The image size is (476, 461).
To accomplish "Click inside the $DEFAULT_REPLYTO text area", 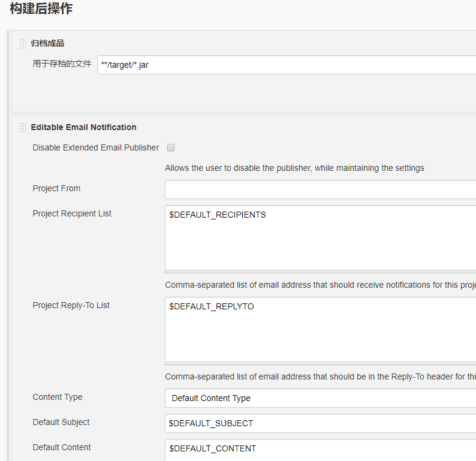I will 321,329.
